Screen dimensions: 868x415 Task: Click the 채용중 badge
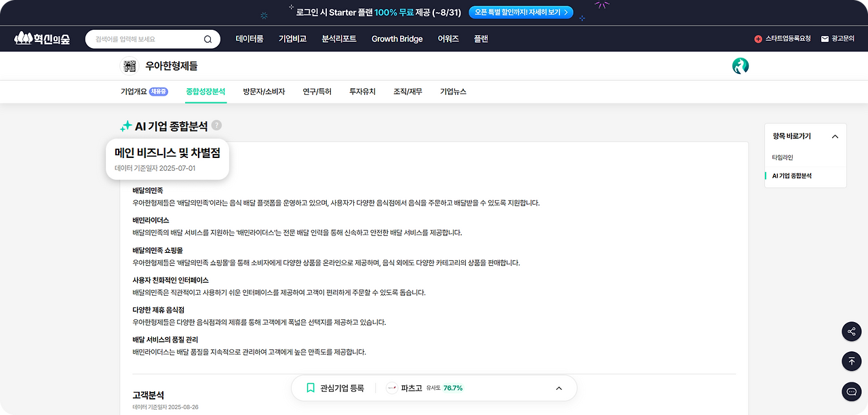tap(159, 92)
